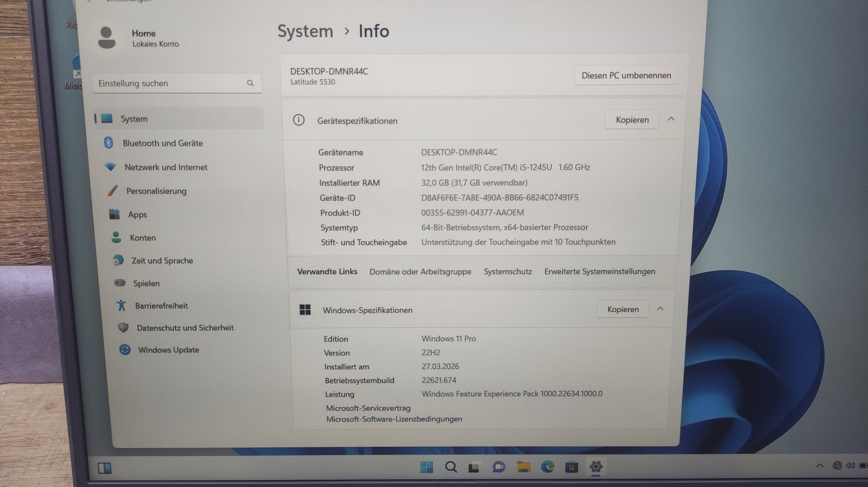Open File Explorer from the taskbar

[x=523, y=467]
